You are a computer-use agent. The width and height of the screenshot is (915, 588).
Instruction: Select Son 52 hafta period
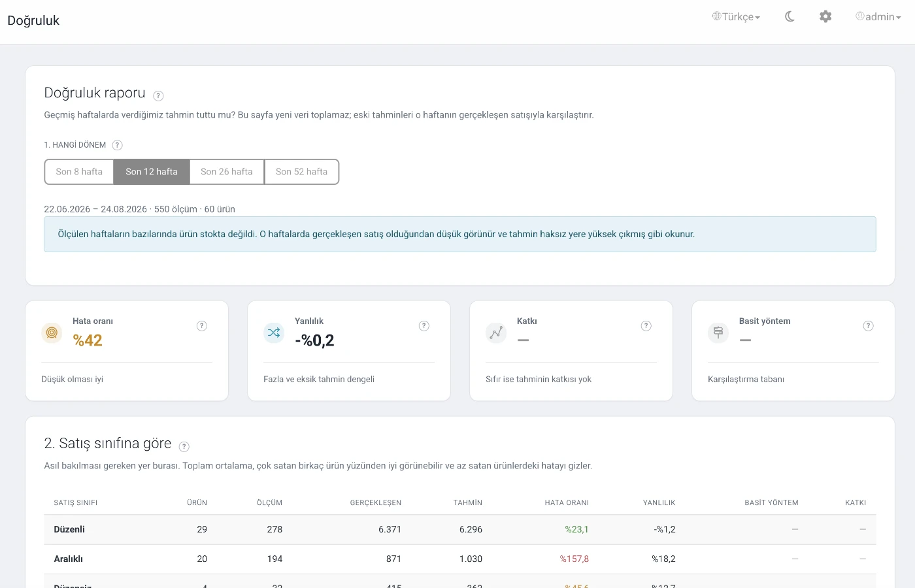[301, 172]
